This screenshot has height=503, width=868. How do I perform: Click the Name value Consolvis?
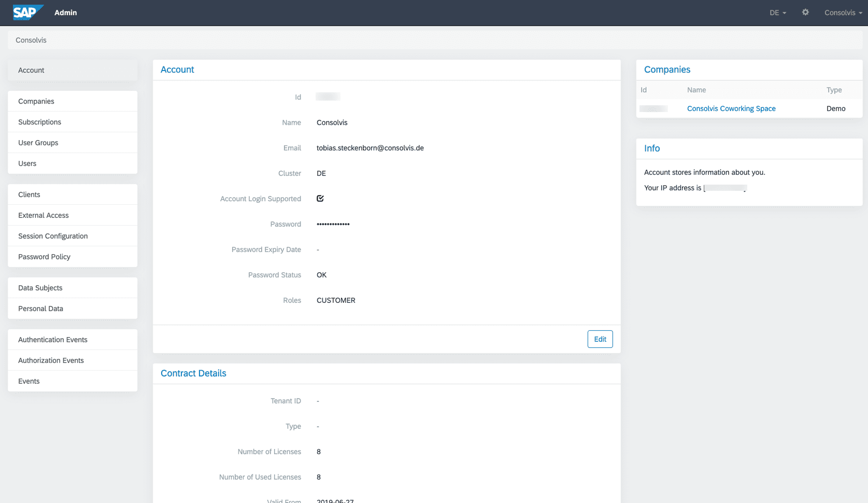pyautogui.click(x=332, y=122)
